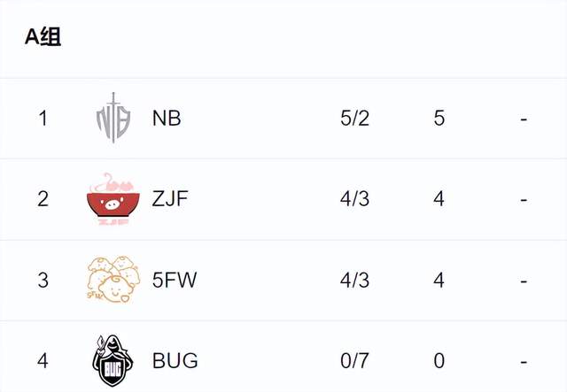Click BUG's points value 0

point(439,360)
